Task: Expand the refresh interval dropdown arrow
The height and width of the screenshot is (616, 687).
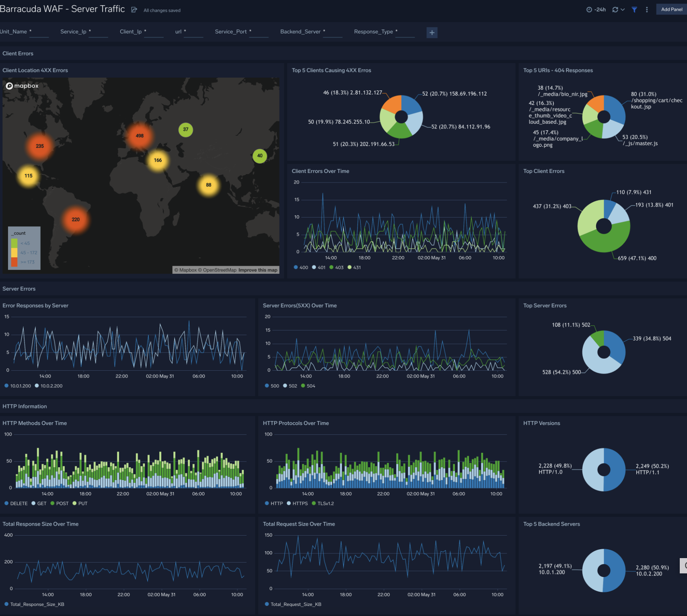Action: point(622,9)
